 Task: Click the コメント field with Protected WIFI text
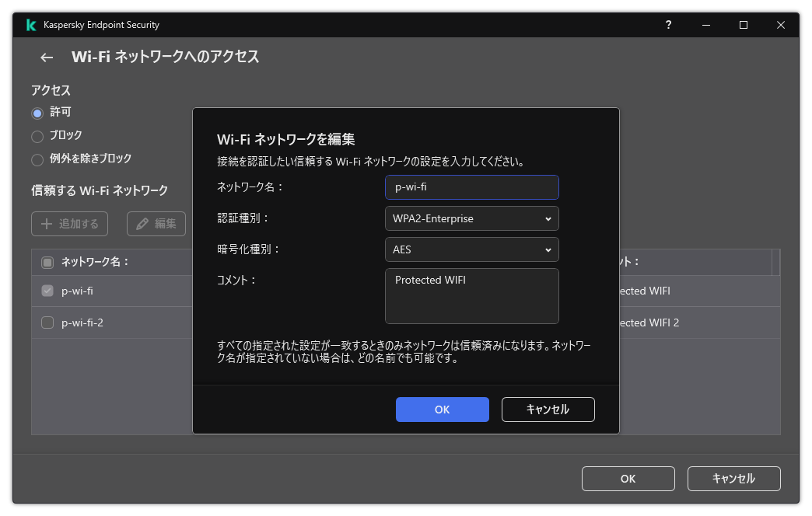[471, 295]
